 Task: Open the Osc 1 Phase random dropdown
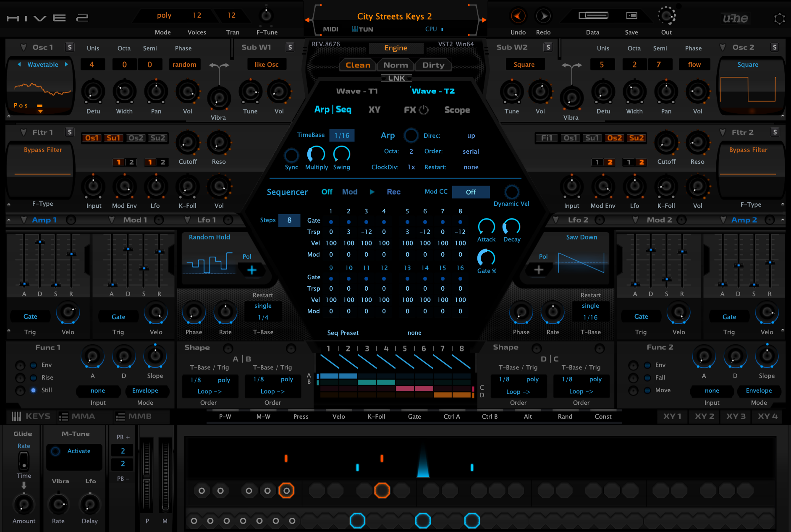[184, 65]
